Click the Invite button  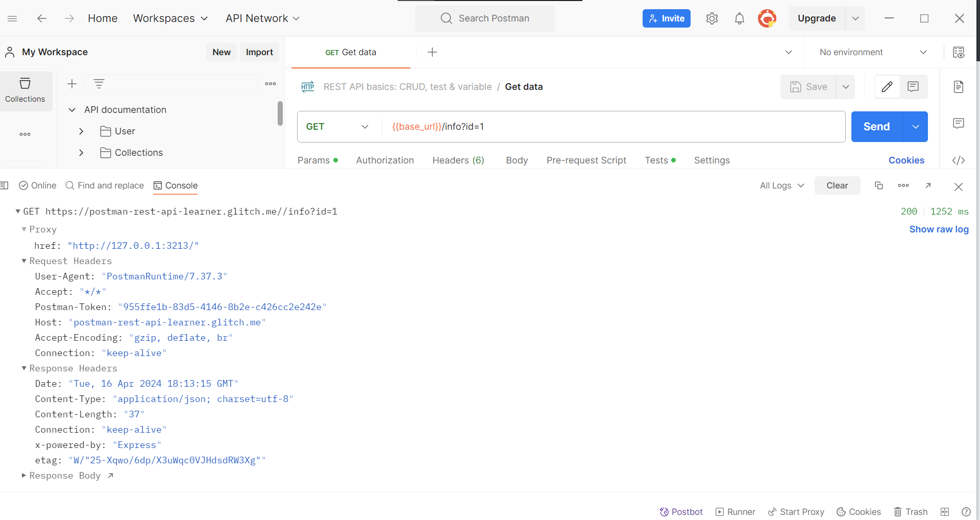(x=666, y=18)
